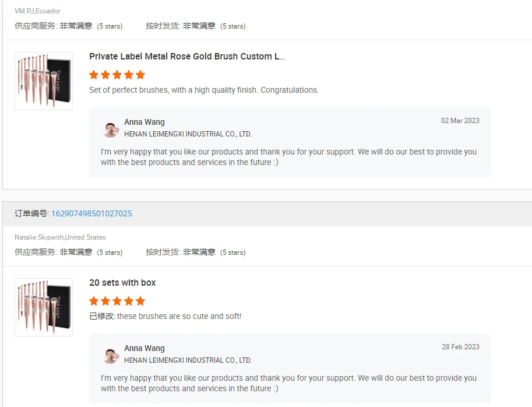This screenshot has height=407, width=532.
Task: Click HENAN LEIMENGXI INDUSTRIAL CO., LTD. on the 28 Feb reply
Action: click(188, 360)
